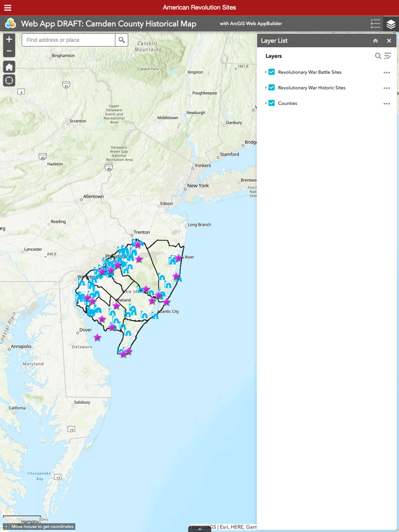Click Move mouse to get coordinates text
Screen dimensions: 399x532
[x=42, y=526]
